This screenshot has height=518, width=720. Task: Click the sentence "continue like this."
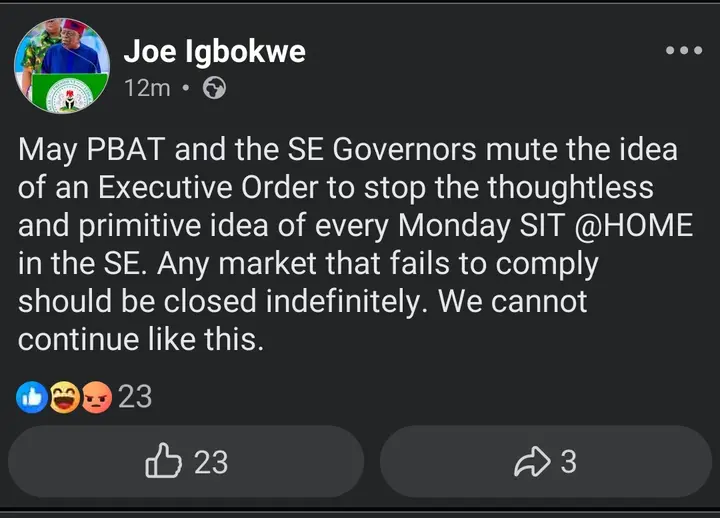tap(141, 338)
